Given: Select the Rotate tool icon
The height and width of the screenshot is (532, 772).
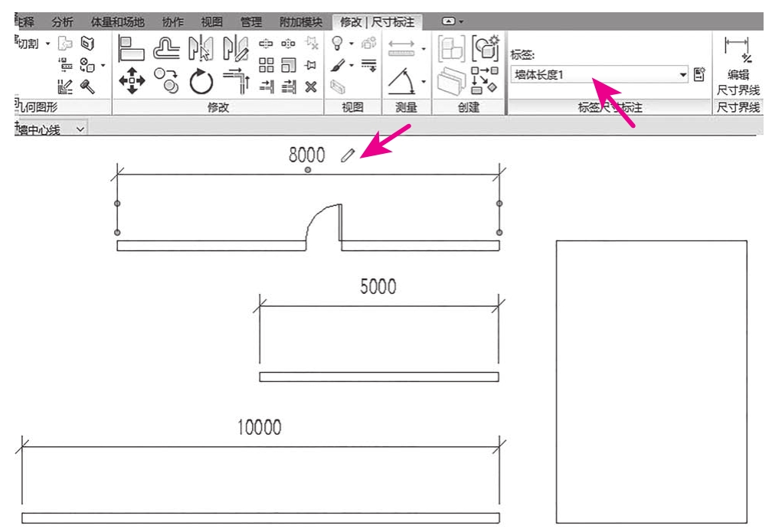Looking at the screenshot, I should [x=201, y=81].
